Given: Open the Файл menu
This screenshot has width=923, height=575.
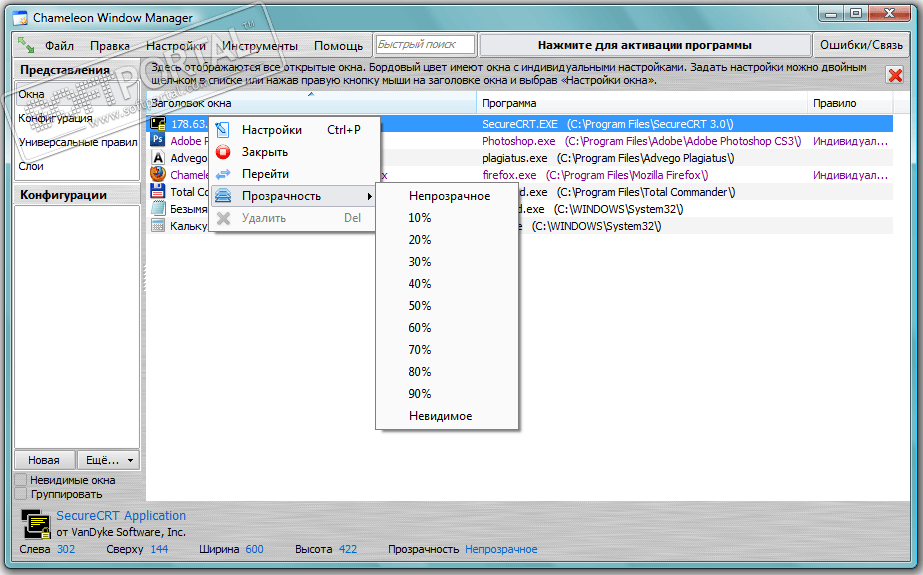Looking at the screenshot, I should 59,45.
